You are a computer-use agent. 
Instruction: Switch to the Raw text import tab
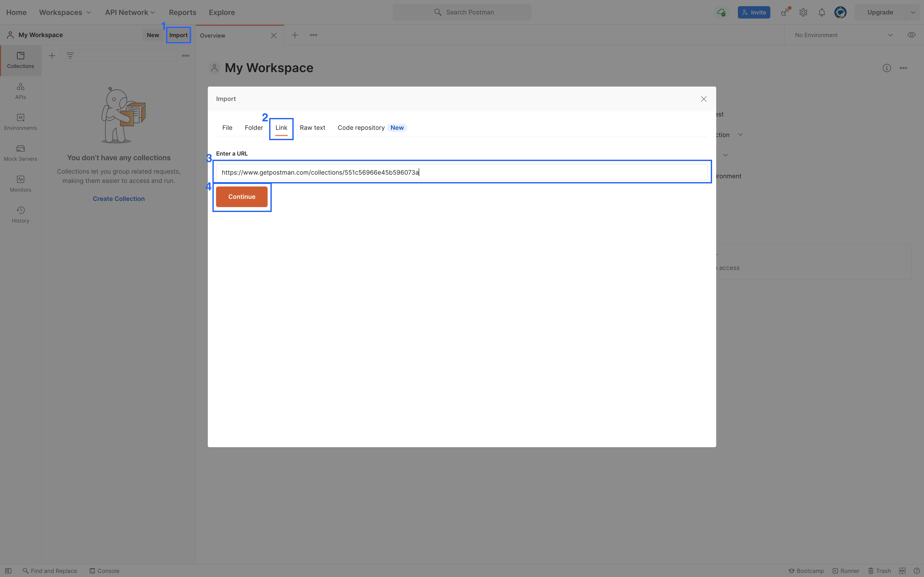(x=312, y=128)
